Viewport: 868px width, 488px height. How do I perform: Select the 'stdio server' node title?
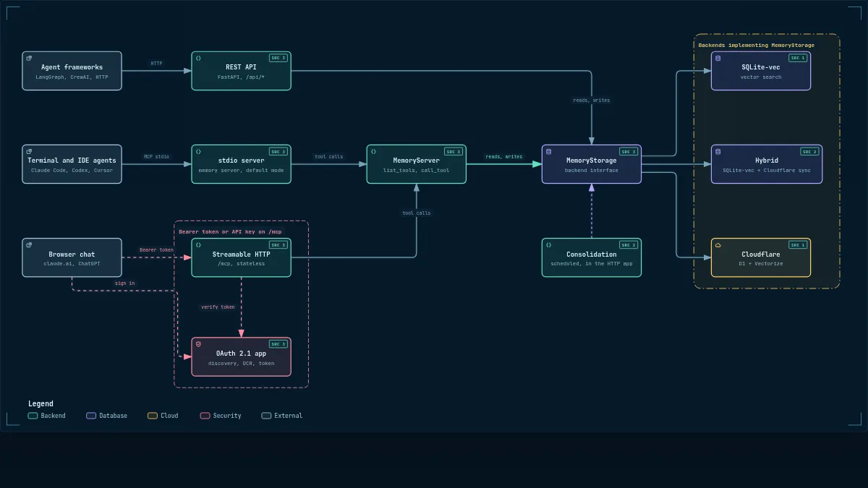[x=241, y=160]
